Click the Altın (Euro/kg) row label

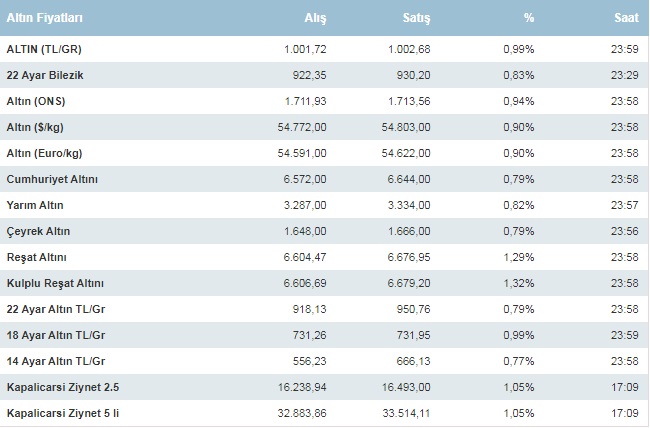[46, 153]
